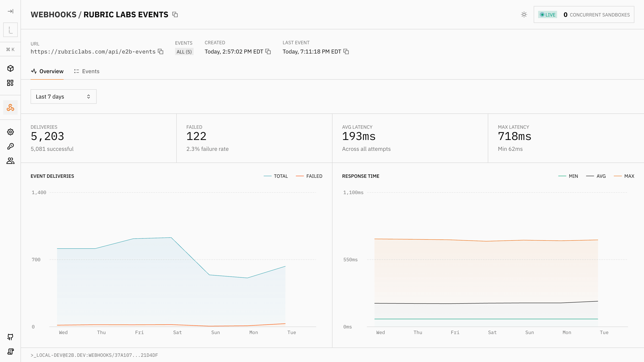Click the terminal path in status bar
The width and height of the screenshot is (644, 362).
(x=94, y=355)
